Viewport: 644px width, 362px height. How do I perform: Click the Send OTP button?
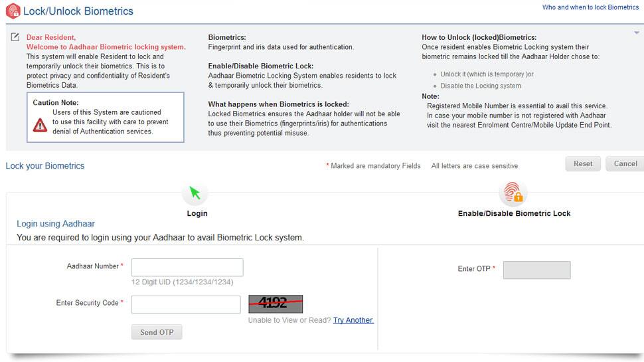(157, 332)
